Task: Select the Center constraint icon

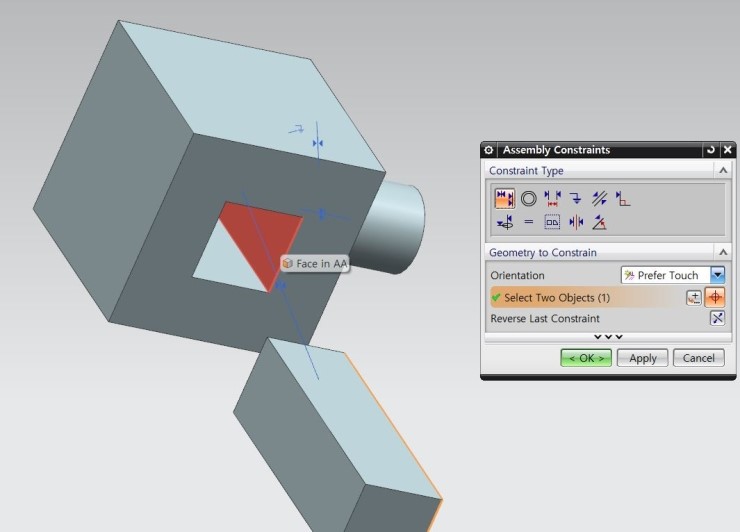Action: click(576, 222)
